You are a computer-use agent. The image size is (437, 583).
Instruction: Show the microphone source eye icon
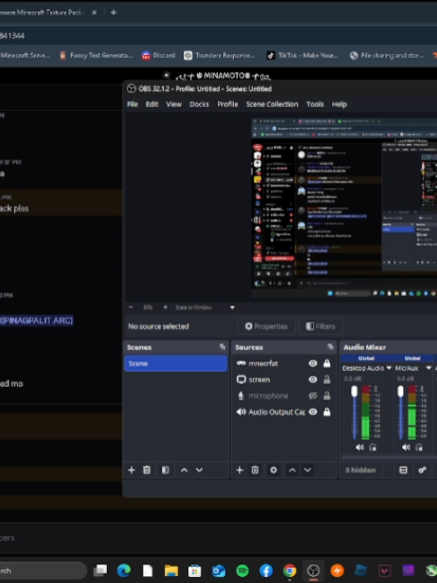pos(313,396)
